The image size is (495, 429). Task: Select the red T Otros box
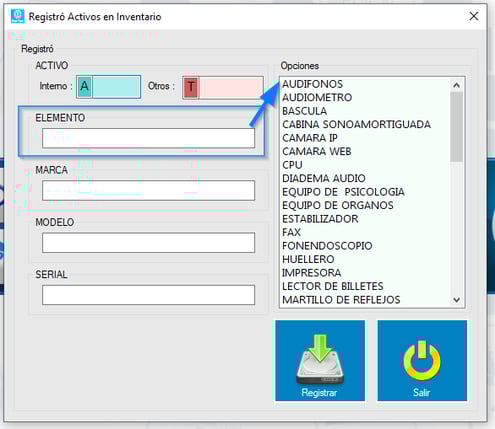coord(223,87)
